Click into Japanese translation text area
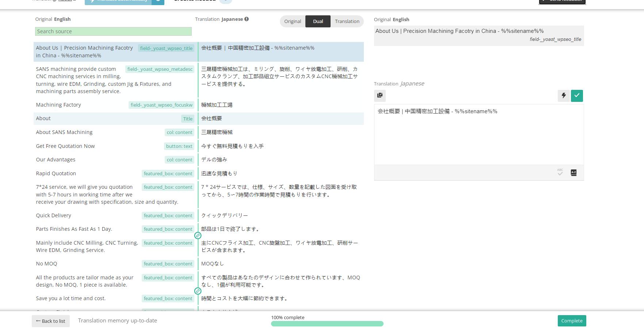 [x=479, y=134]
